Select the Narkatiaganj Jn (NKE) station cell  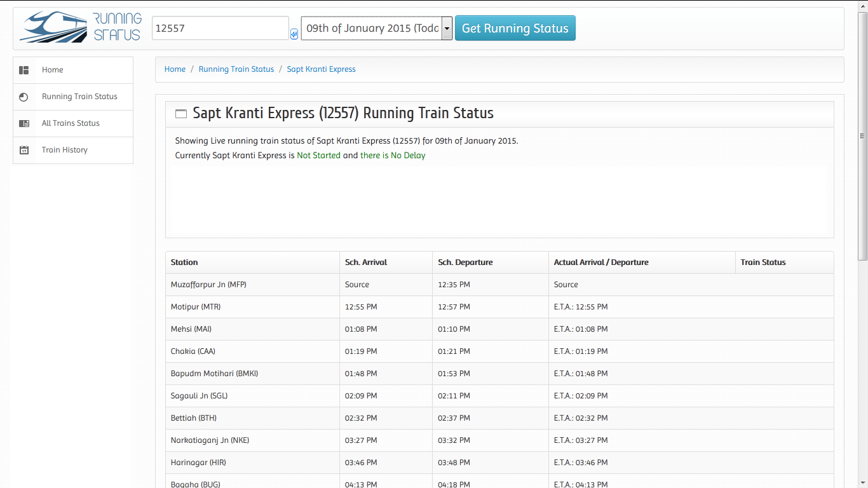[252, 440]
